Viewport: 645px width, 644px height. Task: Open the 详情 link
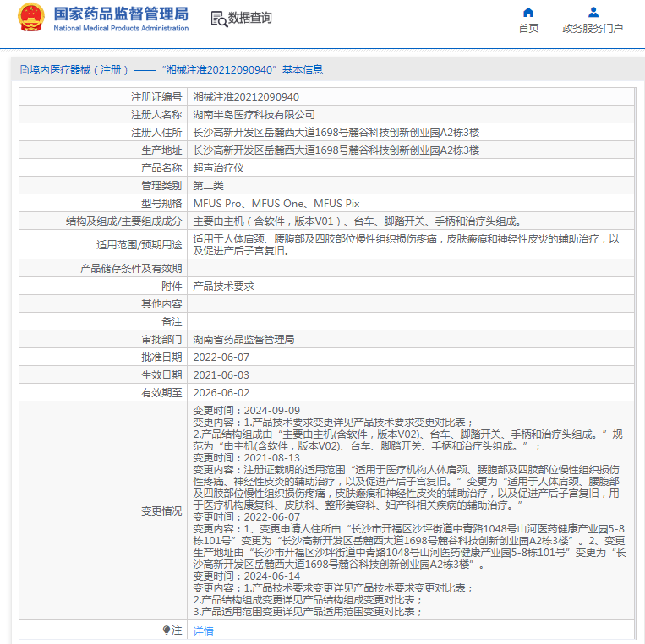[203, 630]
